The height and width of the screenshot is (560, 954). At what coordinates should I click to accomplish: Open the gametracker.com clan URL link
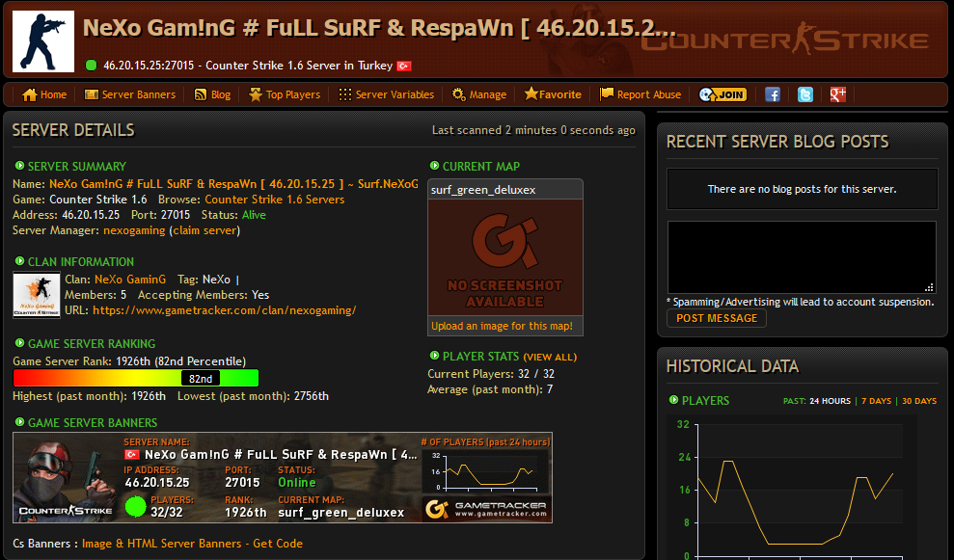(225, 310)
